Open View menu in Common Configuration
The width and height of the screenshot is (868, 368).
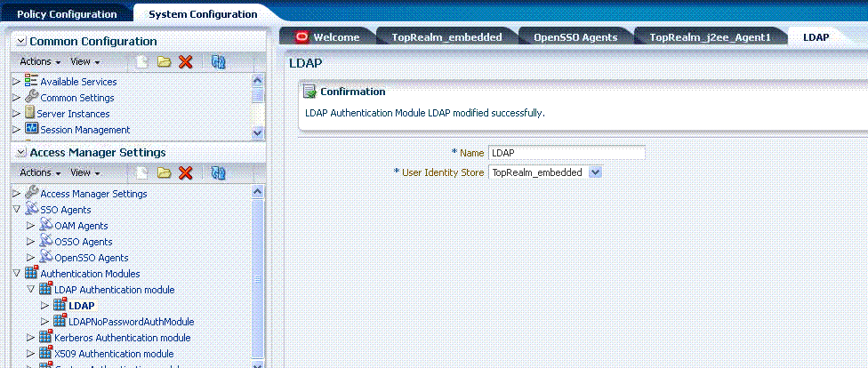click(85, 62)
